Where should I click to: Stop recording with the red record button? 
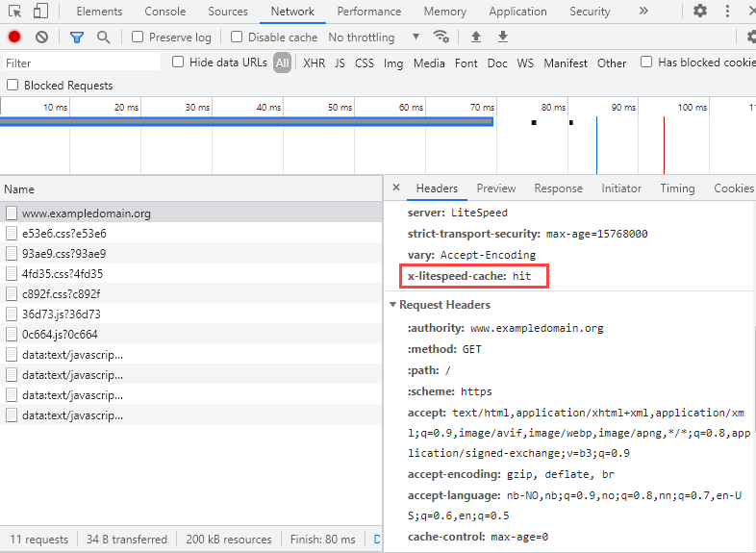tap(14, 37)
